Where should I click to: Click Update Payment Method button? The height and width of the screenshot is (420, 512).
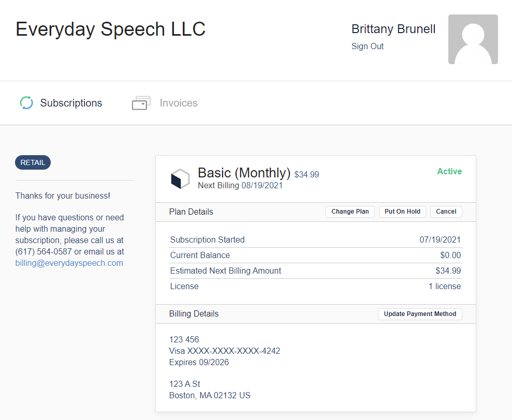[x=420, y=314]
